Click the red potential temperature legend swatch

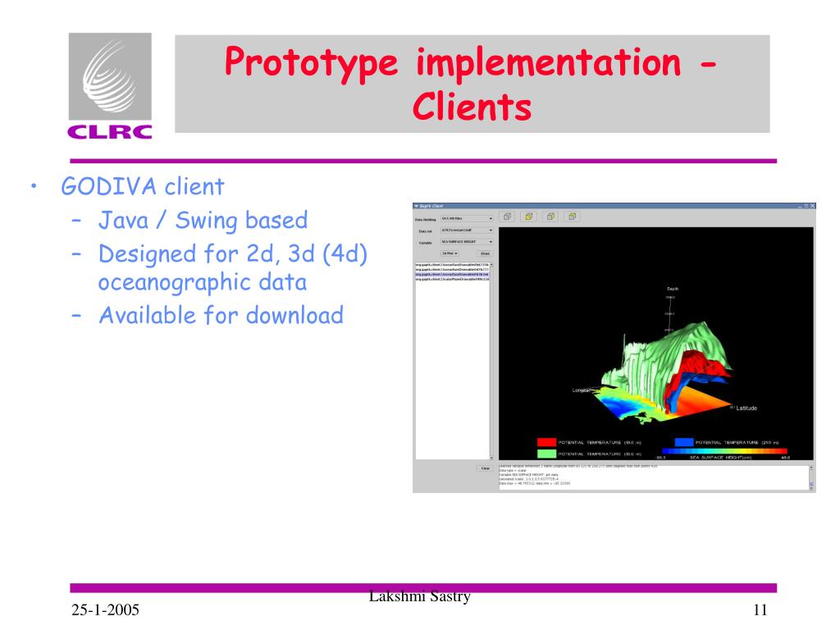(546, 442)
